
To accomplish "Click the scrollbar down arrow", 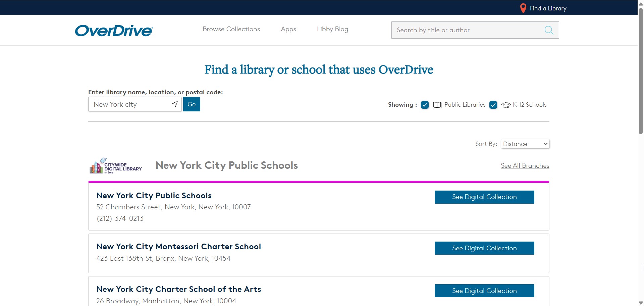I will 641,303.
